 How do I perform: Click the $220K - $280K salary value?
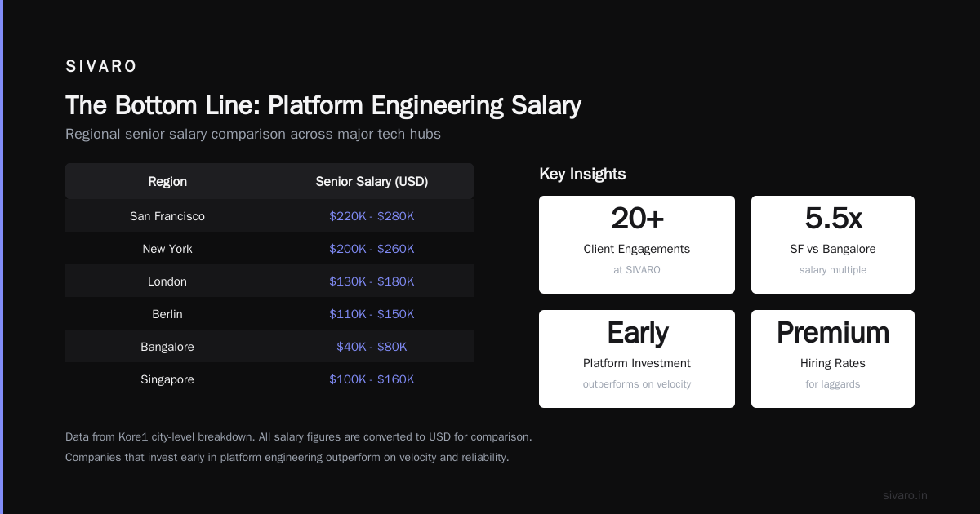coord(372,216)
